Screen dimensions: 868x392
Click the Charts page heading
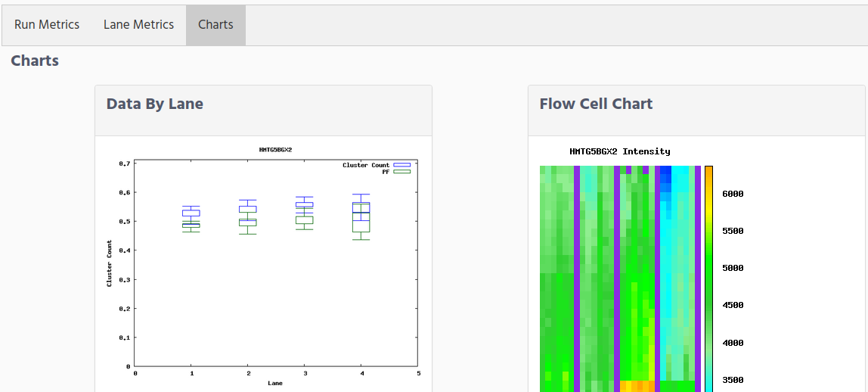click(x=35, y=61)
